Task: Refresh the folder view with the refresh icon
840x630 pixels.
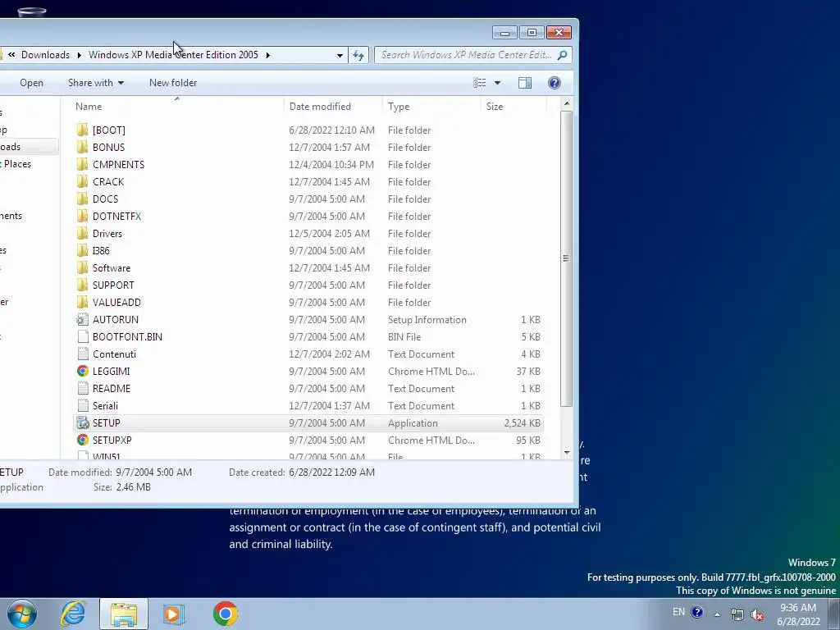Action: 358,55
